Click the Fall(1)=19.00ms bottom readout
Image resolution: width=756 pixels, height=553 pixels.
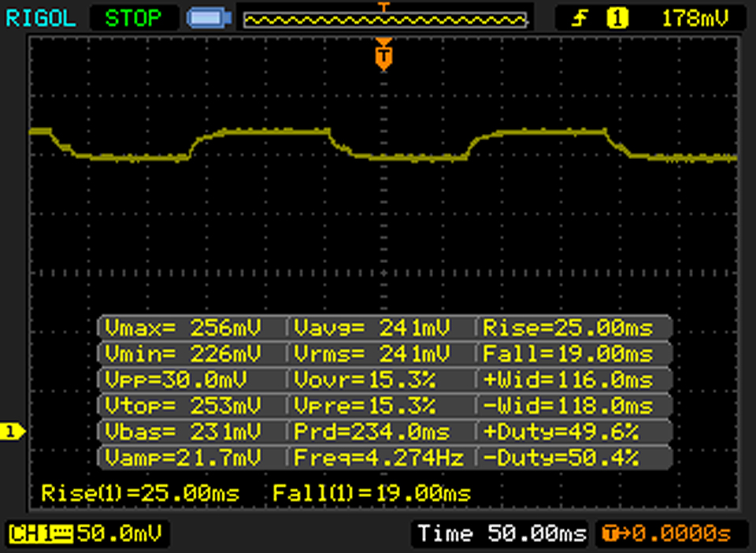(x=372, y=493)
